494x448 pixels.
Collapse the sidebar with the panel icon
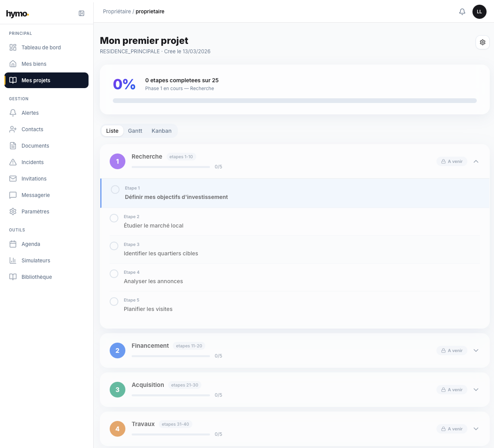click(81, 13)
